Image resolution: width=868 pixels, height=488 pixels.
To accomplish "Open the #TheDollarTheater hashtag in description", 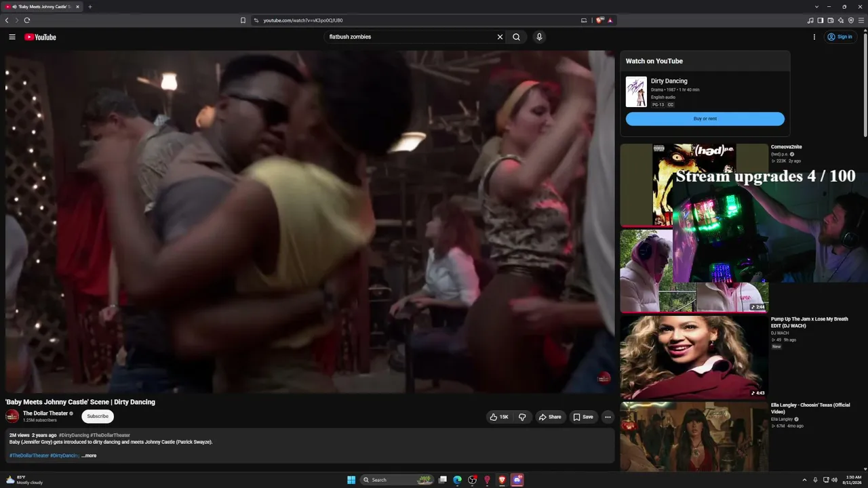I will pyautogui.click(x=28, y=455).
